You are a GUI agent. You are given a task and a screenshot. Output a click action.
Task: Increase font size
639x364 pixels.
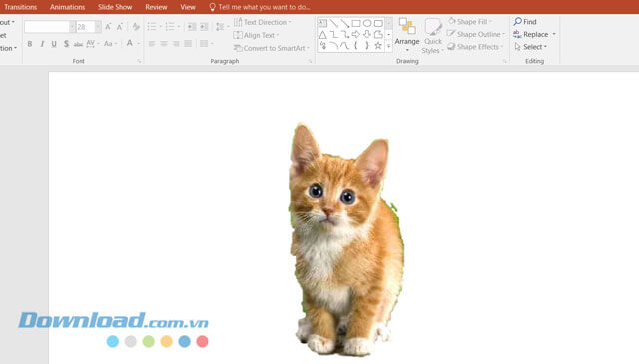(108, 27)
